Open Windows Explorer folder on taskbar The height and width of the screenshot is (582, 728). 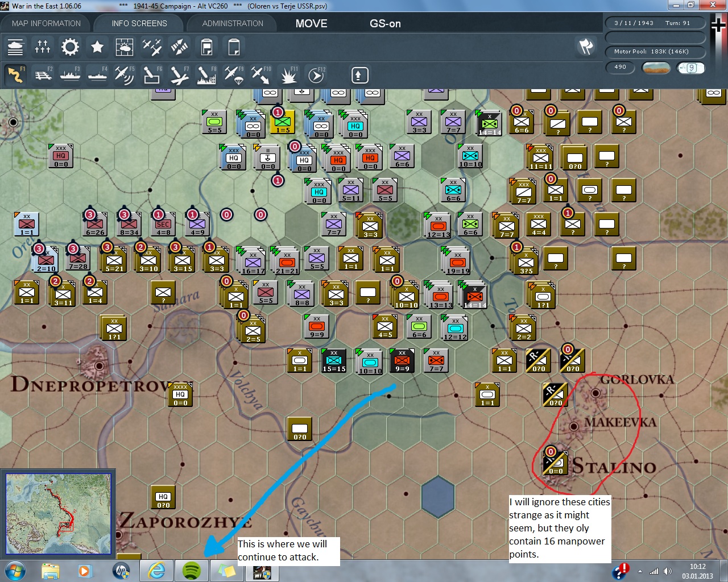50,571
